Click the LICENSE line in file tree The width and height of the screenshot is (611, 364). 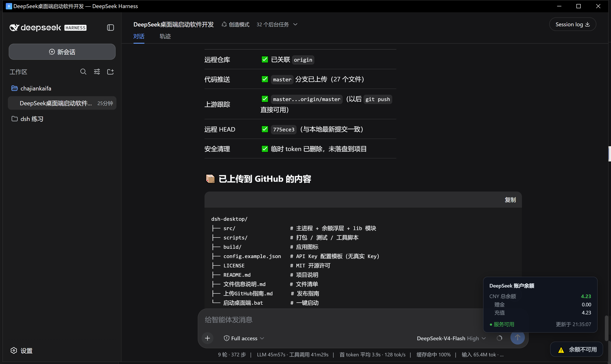tap(271, 266)
